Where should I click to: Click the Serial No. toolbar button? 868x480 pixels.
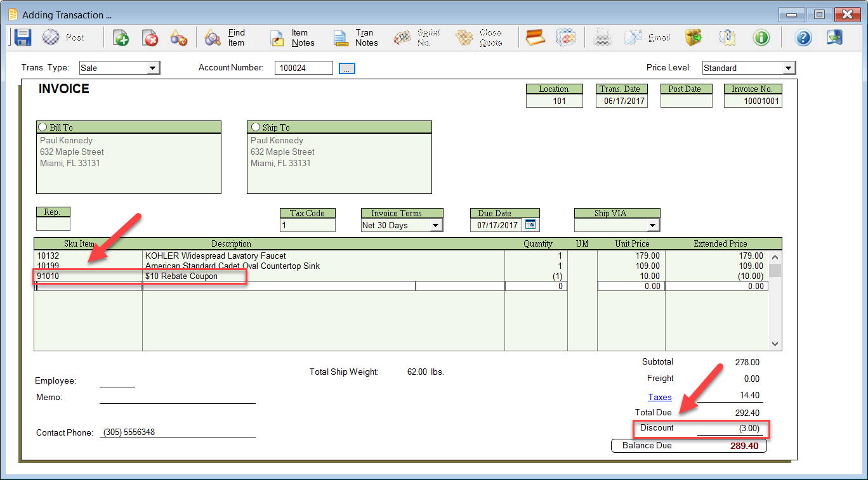click(x=417, y=37)
